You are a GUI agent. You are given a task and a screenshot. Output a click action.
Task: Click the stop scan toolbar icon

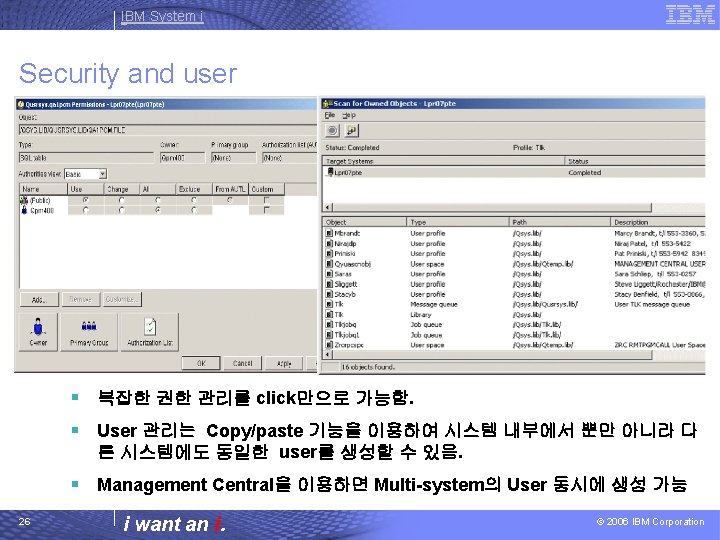332,131
